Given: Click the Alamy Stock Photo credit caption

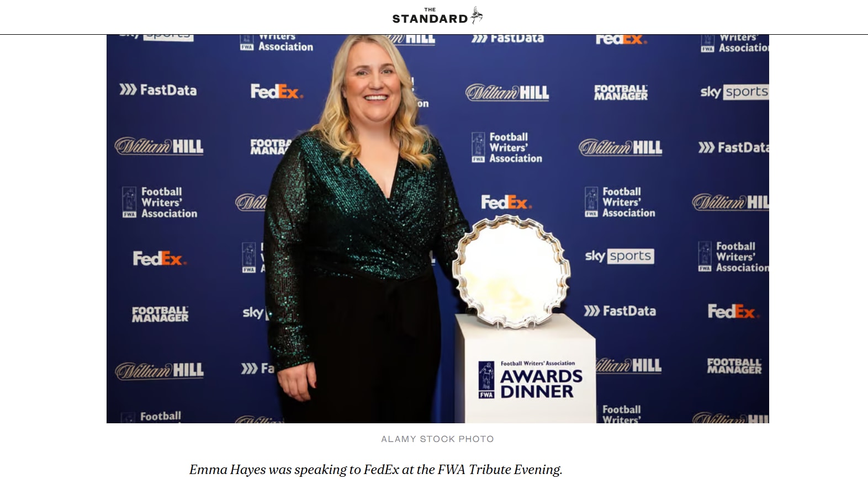Looking at the screenshot, I should [437, 439].
